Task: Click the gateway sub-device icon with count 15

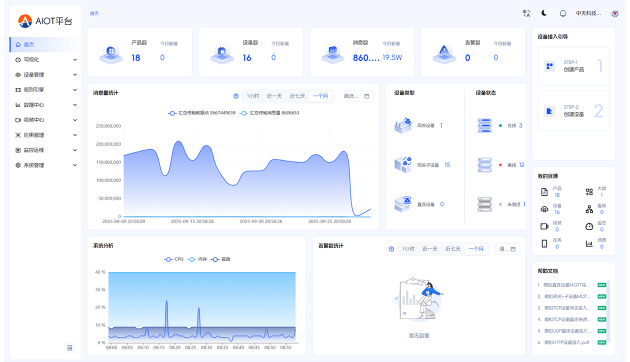Action: tap(403, 165)
